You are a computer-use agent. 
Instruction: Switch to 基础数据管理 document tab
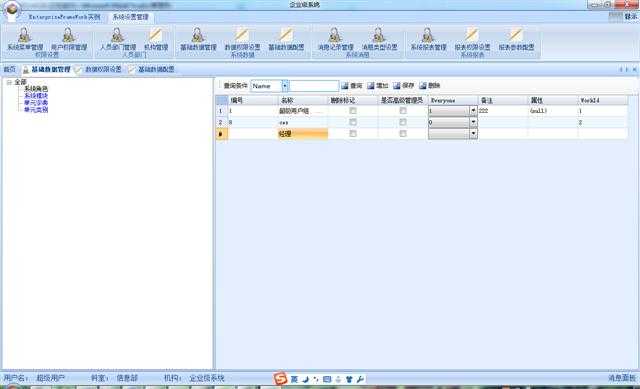click(x=47, y=69)
